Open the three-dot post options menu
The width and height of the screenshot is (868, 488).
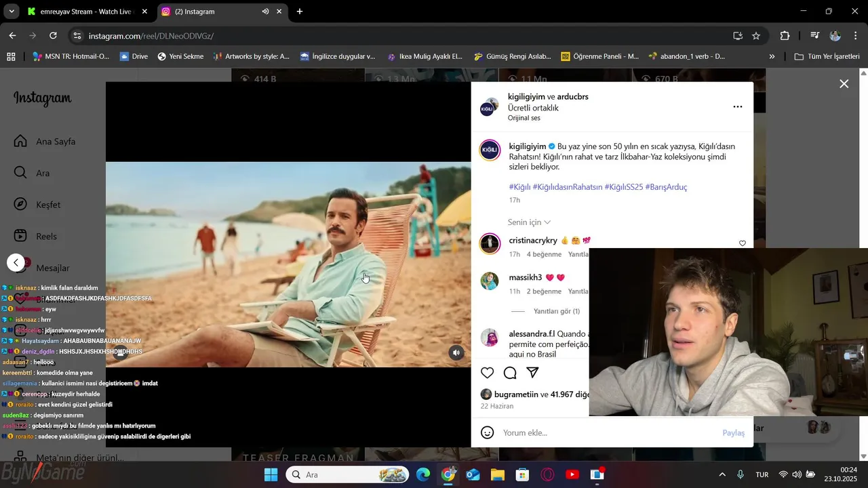pyautogui.click(x=738, y=106)
